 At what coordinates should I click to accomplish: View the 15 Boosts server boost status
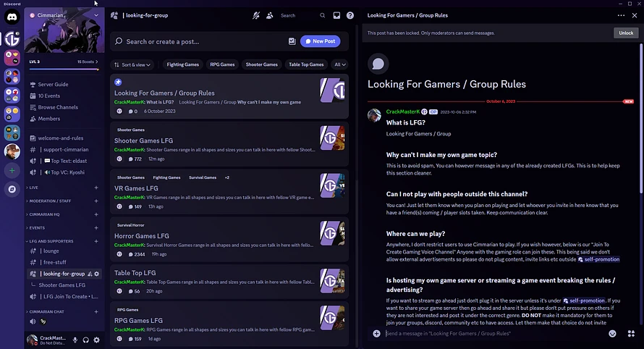pyautogui.click(x=88, y=62)
